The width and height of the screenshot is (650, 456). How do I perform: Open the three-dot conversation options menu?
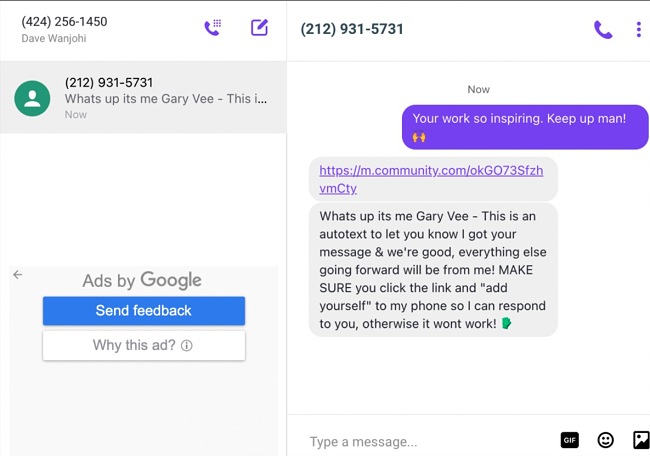(x=638, y=29)
